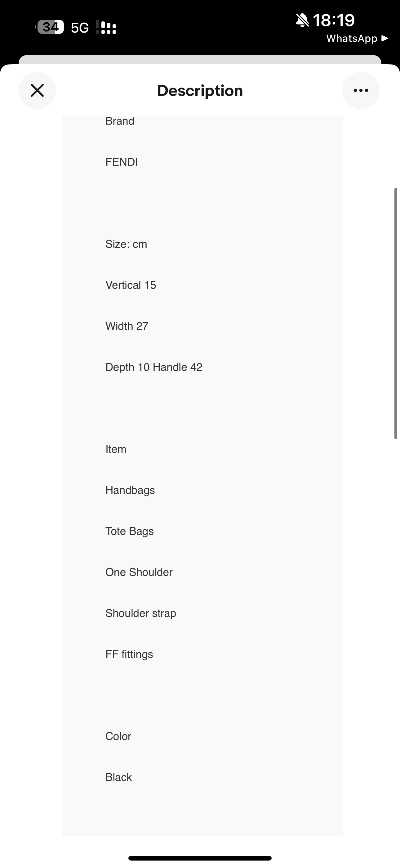Tap the cellular signal bars icon
Screen dimensions: 400x868
[106, 27]
